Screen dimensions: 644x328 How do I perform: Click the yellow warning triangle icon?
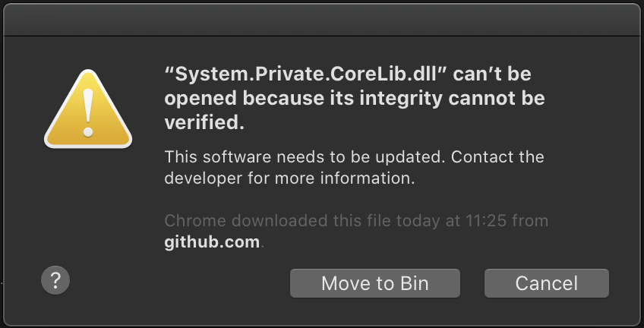(88, 109)
